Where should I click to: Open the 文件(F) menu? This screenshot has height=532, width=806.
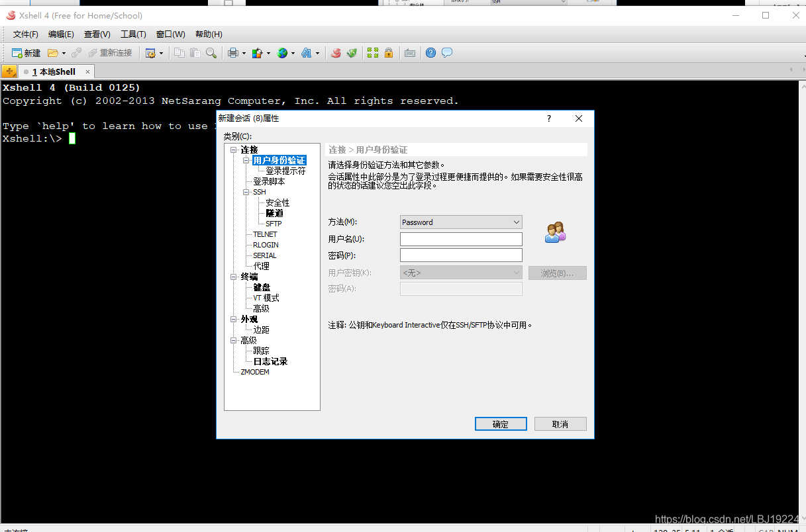point(26,34)
